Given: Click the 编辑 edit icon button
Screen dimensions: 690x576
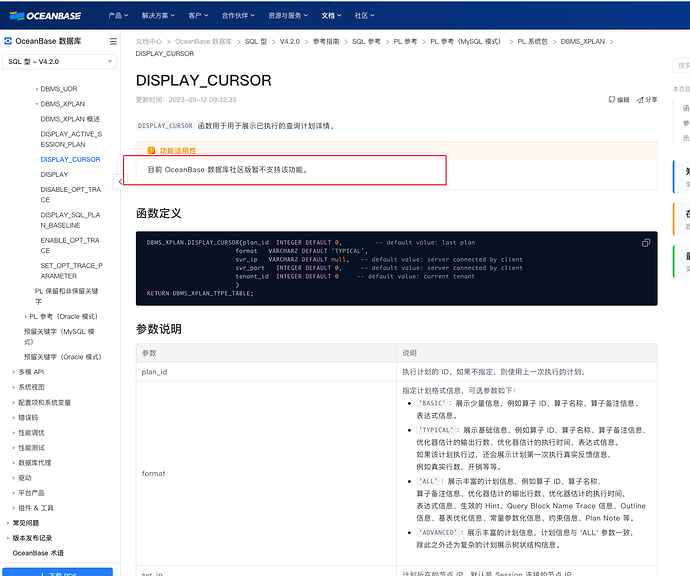Looking at the screenshot, I should click(619, 100).
